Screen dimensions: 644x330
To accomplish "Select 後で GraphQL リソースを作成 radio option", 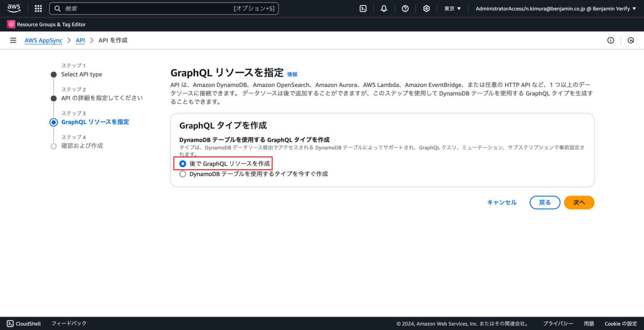I will pyautogui.click(x=182, y=164).
